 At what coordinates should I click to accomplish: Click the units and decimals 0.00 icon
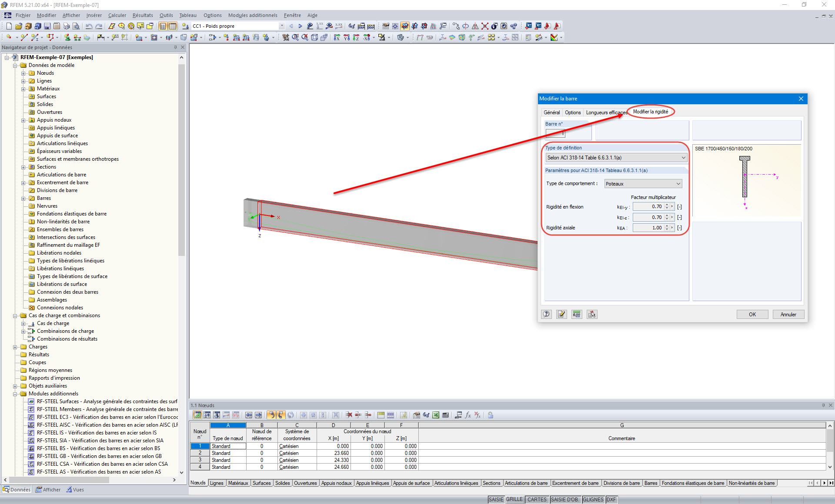(x=577, y=314)
